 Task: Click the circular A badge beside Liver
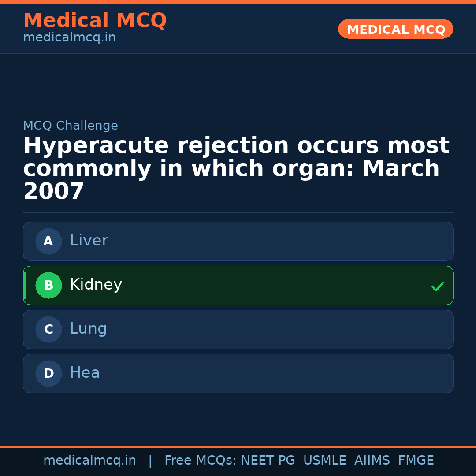coord(48,241)
